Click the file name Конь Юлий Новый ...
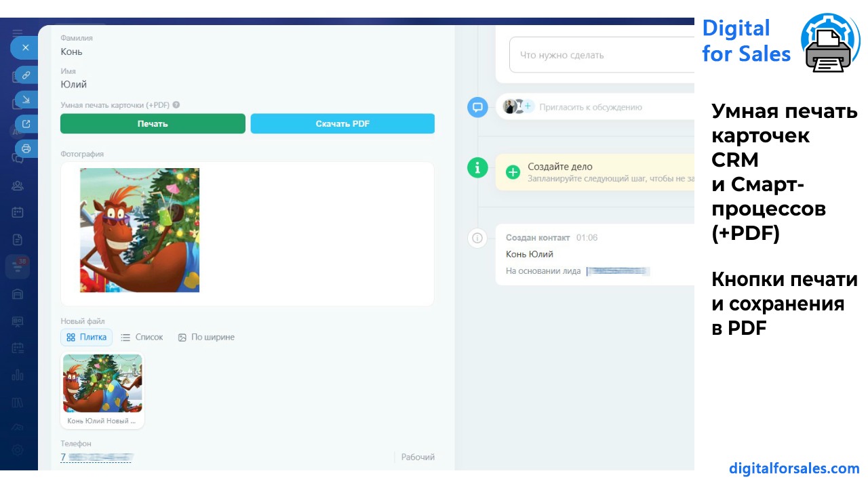 (x=102, y=421)
